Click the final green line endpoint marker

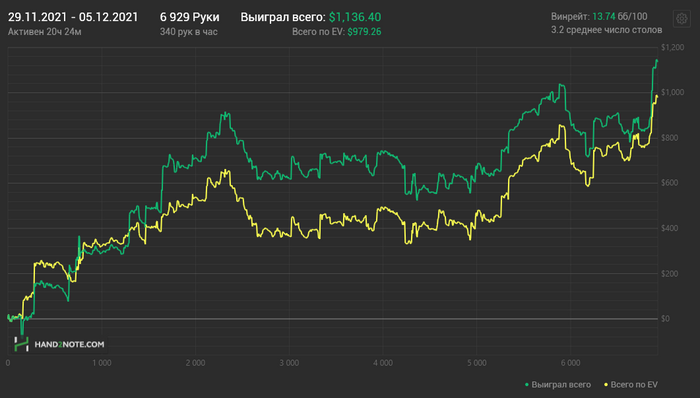tap(657, 61)
